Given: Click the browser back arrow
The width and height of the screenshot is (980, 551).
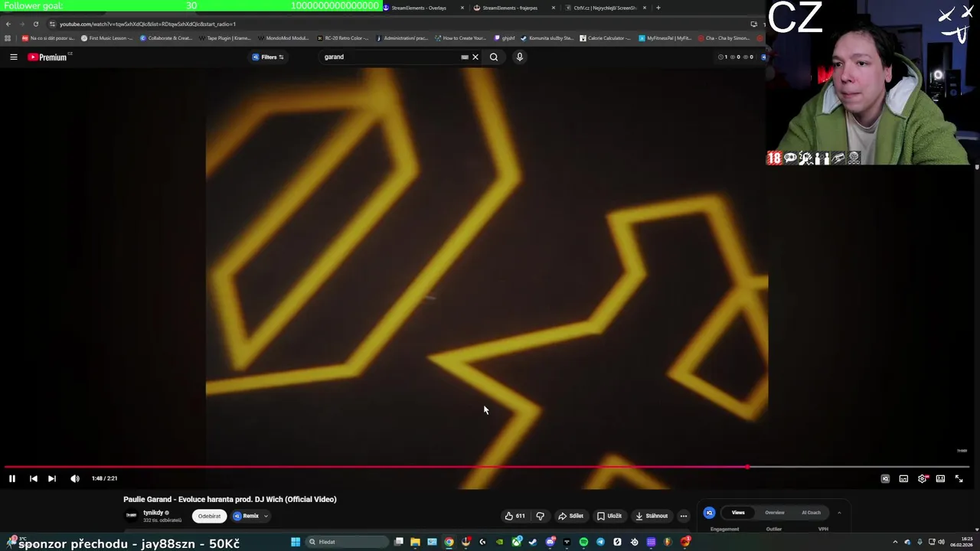Looking at the screenshot, I should tap(8, 24).
